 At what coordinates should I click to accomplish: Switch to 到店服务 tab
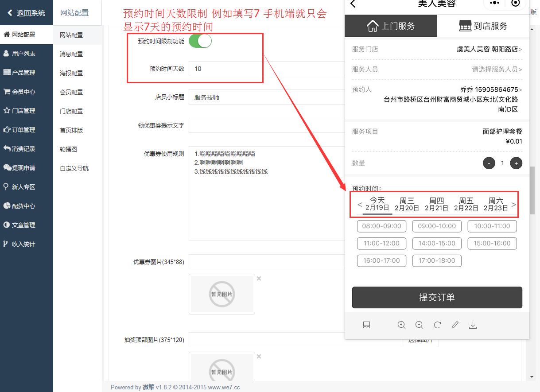483,26
